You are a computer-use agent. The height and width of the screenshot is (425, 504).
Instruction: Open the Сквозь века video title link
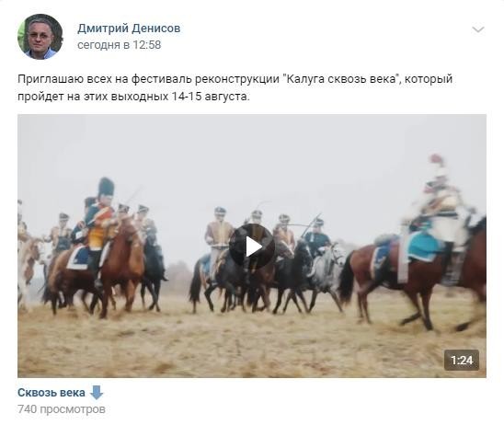52,393
